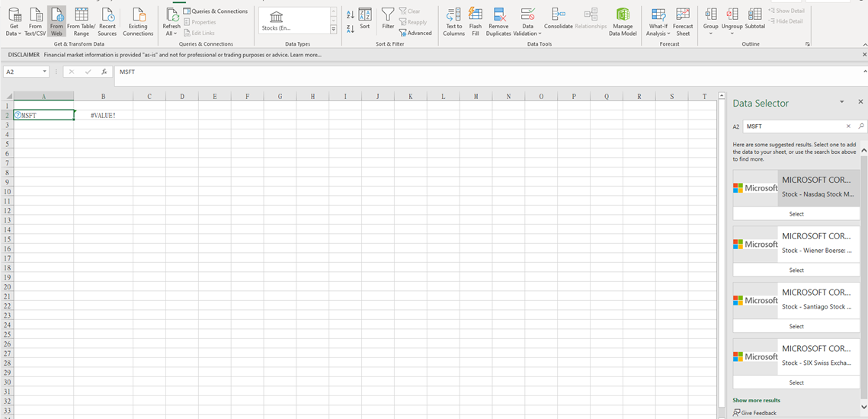Screen dimensions: 868x419
Task: Click Nasdaq Microsoft logo thumbnail
Action: coord(755,187)
